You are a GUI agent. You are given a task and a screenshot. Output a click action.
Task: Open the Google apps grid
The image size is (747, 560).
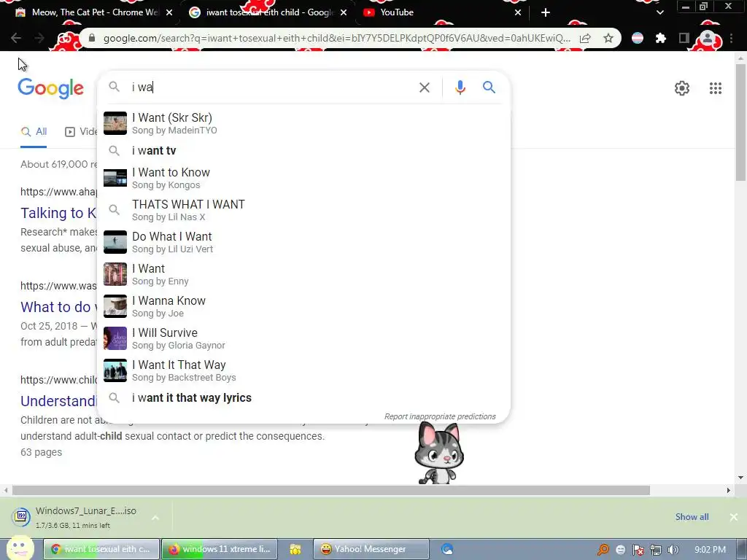point(715,88)
